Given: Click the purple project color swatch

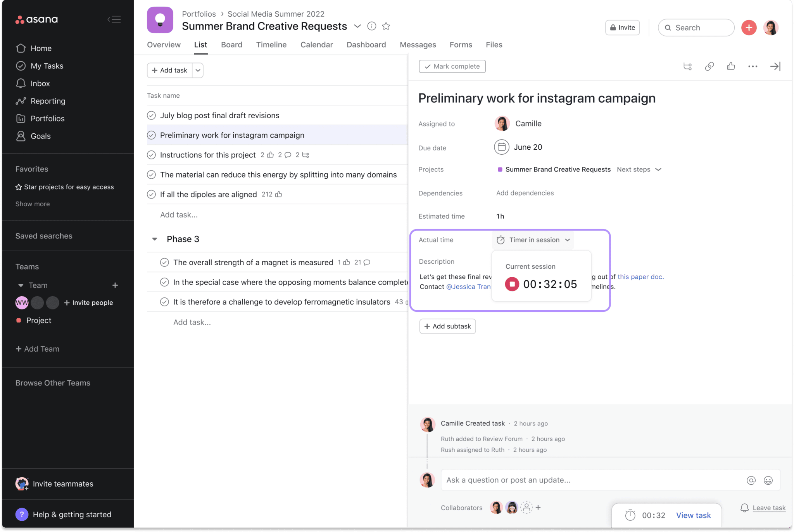Looking at the screenshot, I should point(500,169).
